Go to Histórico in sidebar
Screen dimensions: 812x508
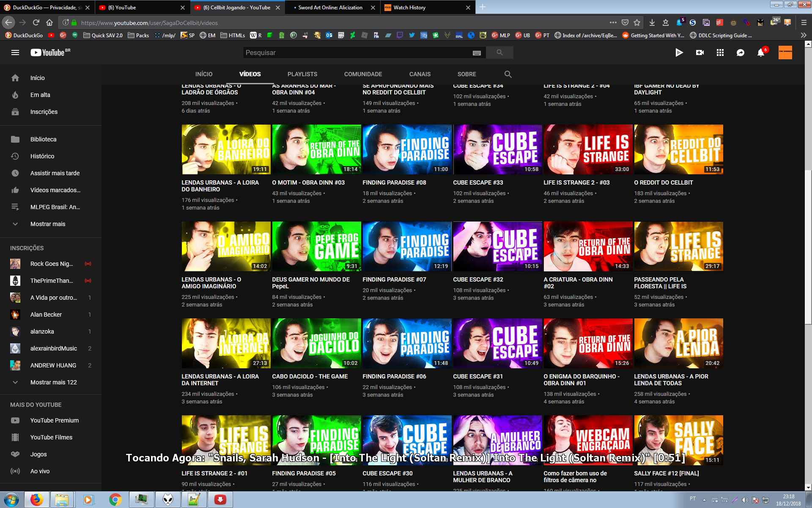pyautogui.click(x=42, y=156)
